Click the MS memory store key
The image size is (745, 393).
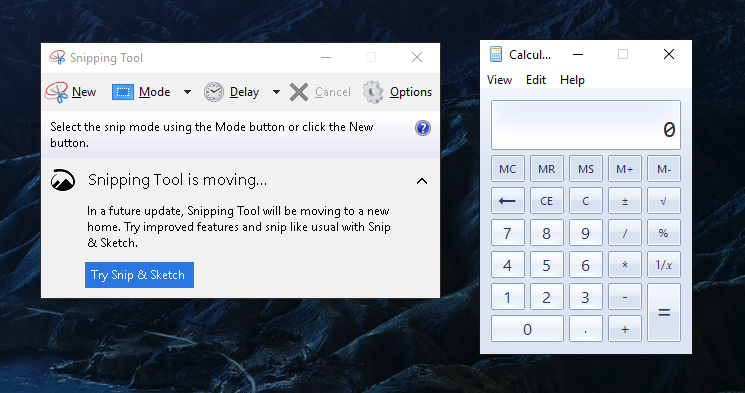[x=586, y=169]
